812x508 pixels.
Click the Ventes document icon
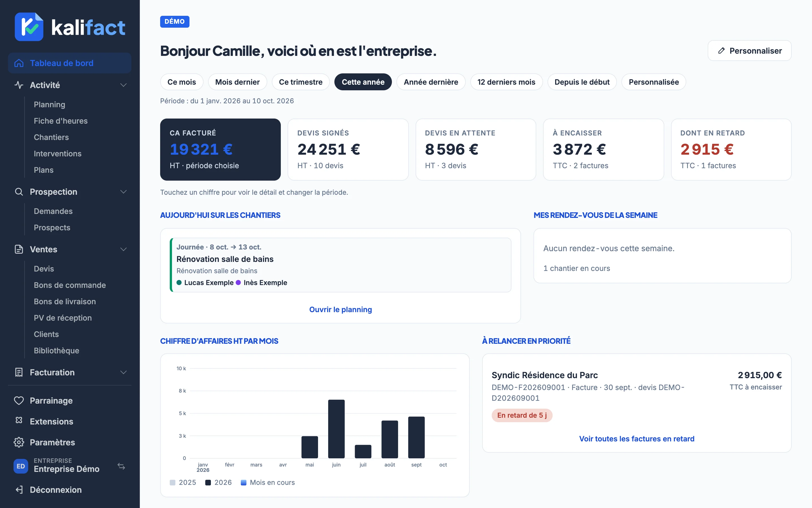(19, 249)
